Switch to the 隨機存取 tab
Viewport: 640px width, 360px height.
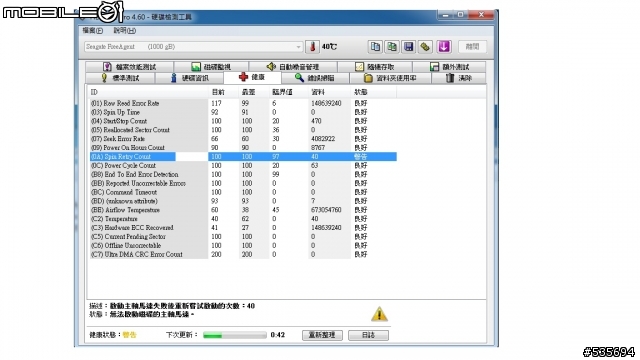(x=375, y=67)
